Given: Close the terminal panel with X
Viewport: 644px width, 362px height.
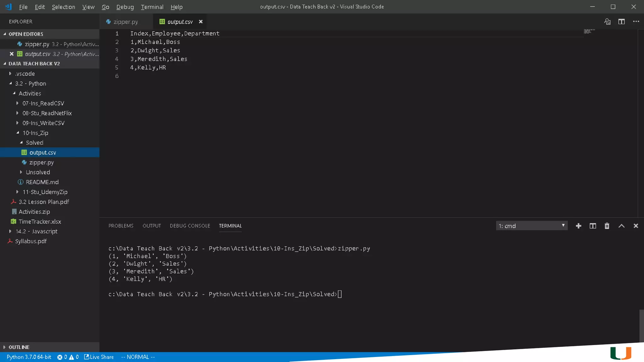Looking at the screenshot, I should [x=636, y=226].
